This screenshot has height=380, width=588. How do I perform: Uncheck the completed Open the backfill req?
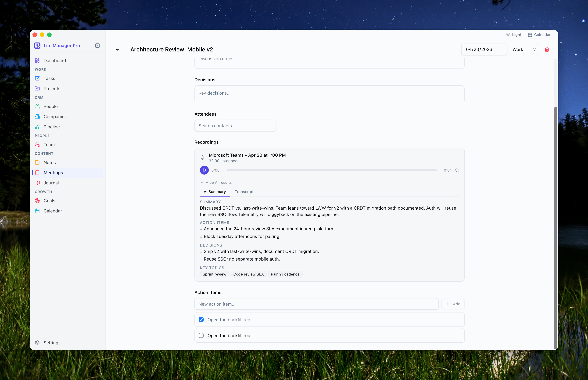pyautogui.click(x=201, y=319)
